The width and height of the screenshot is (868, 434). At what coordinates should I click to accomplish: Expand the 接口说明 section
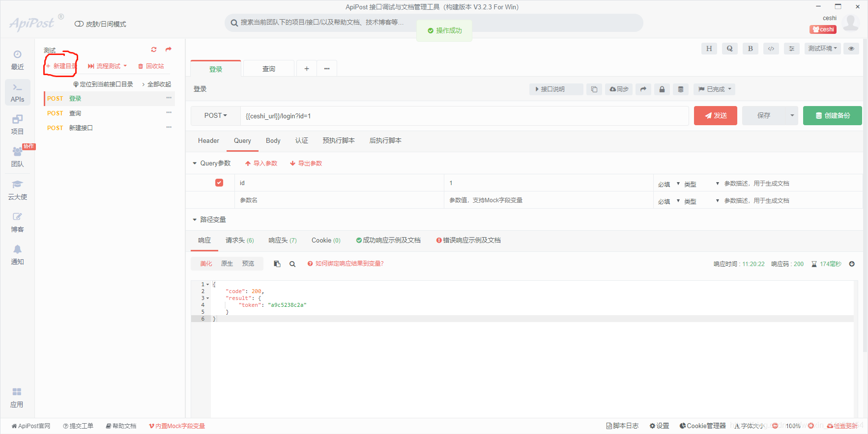tap(556, 89)
